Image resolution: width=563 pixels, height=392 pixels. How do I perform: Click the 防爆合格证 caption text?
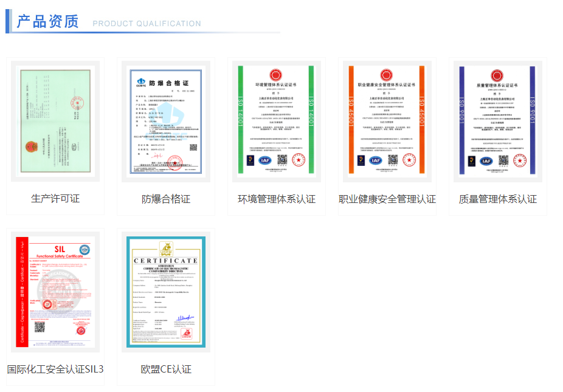[x=166, y=199]
